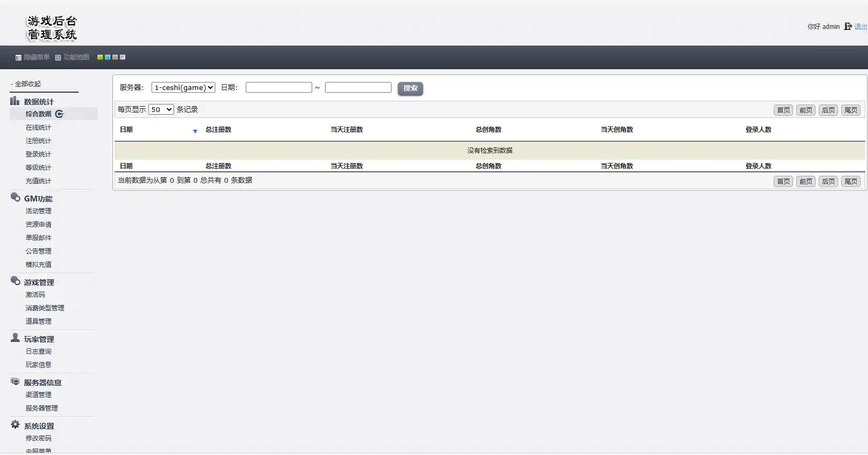Screen dimensions: 868x455
Task: Sort by 日期 using the blue arrow
Action: pyautogui.click(x=195, y=131)
